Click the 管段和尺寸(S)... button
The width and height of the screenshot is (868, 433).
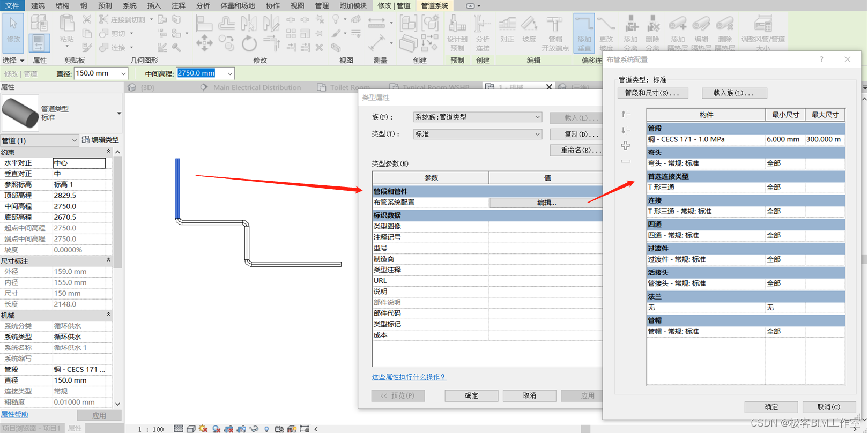(652, 93)
